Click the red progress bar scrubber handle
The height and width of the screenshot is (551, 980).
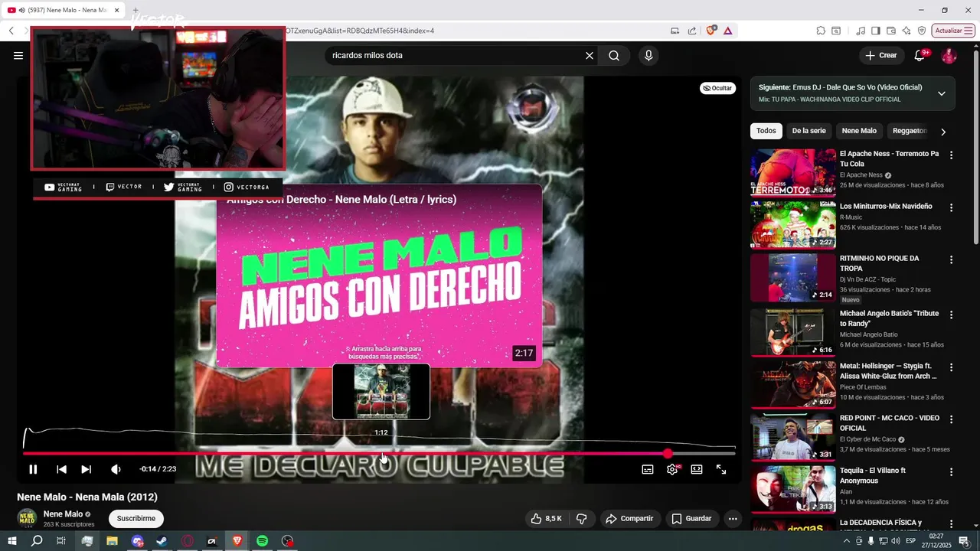point(668,454)
